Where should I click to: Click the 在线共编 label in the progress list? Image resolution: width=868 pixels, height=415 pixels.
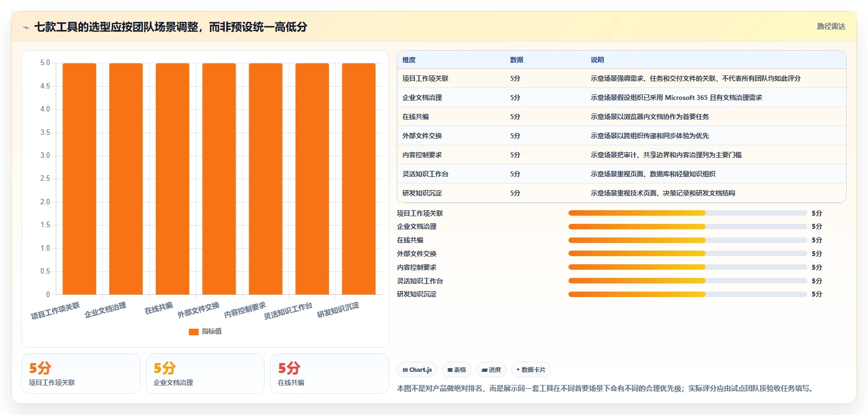tap(410, 240)
